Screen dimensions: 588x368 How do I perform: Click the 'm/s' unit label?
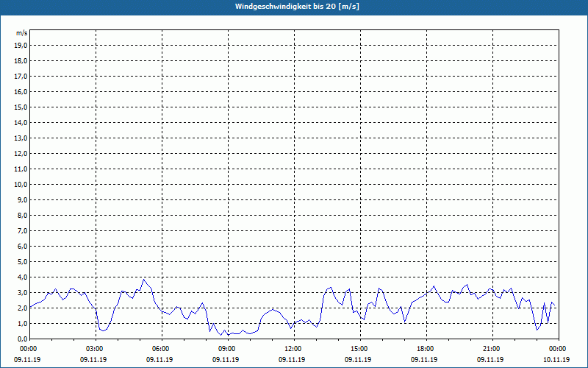22,33
